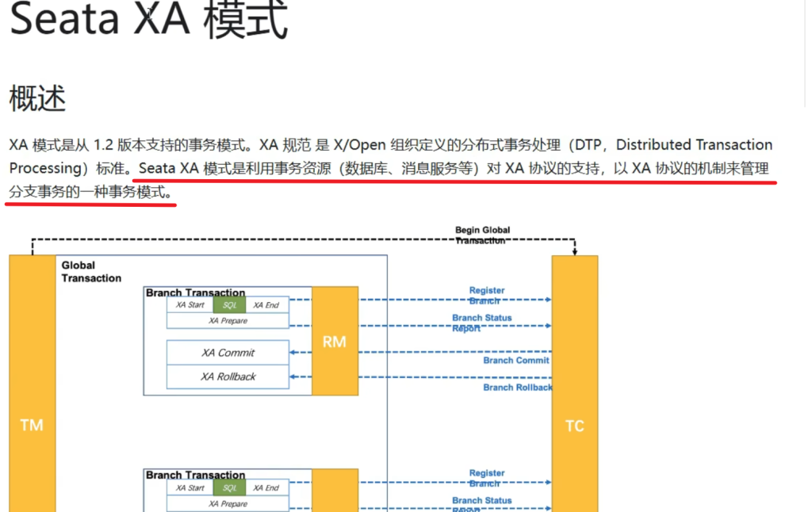Screen dimensions: 812x512
Task: Click the red-underlined text 分支事务的一种事务模式
Action: (89, 193)
